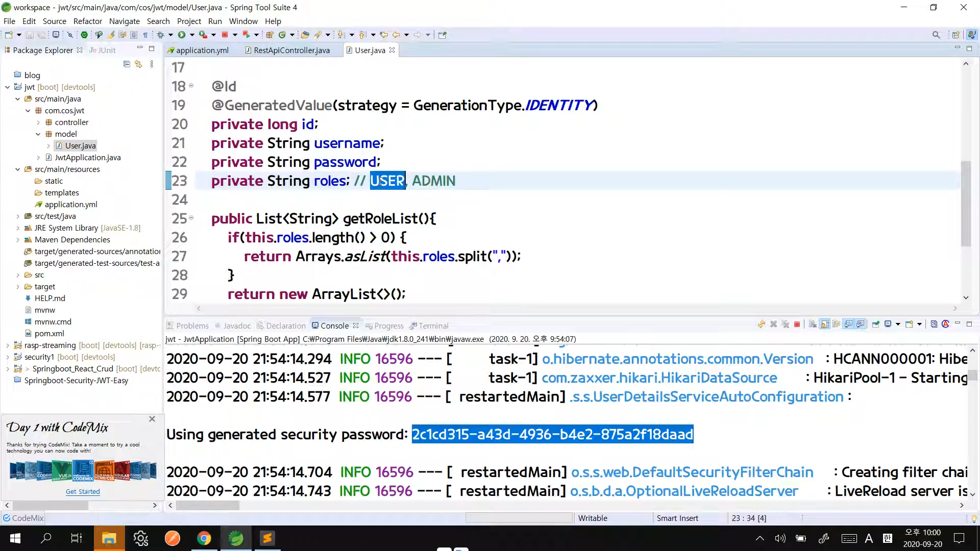This screenshot has width=980, height=551.
Task: Click the green Run button in toolbar
Action: pyautogui.click(x=181, y=35)
